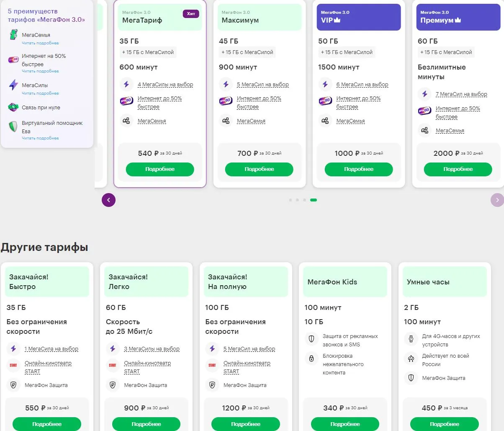Go to previous tariffs with left arrow
This screenshot has height=431, width=504.
point(108,200)
